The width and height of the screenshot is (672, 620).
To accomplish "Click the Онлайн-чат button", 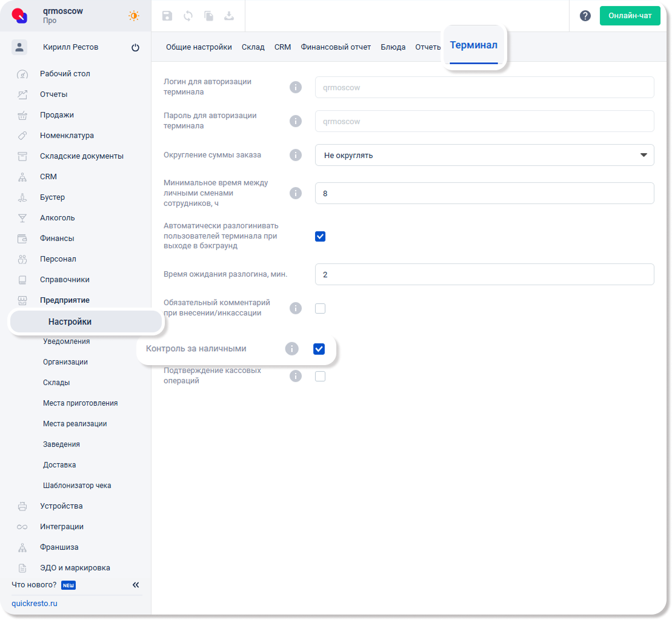I will click(630, 16).
